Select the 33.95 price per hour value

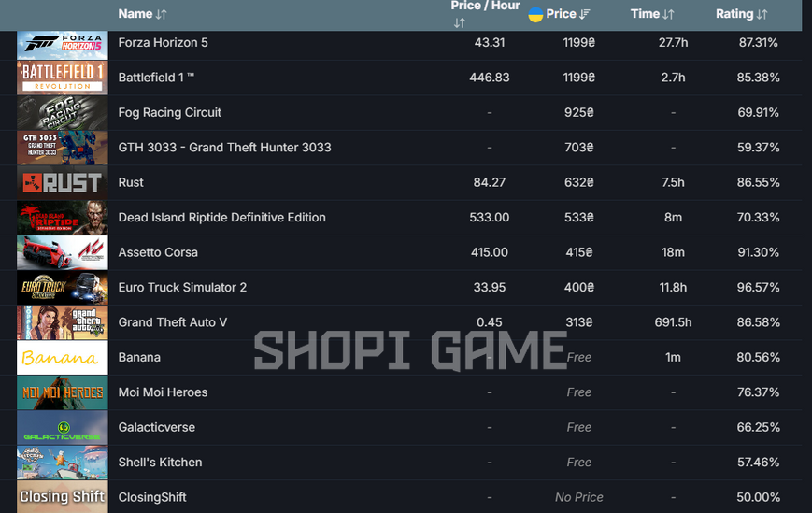point(490,287)
